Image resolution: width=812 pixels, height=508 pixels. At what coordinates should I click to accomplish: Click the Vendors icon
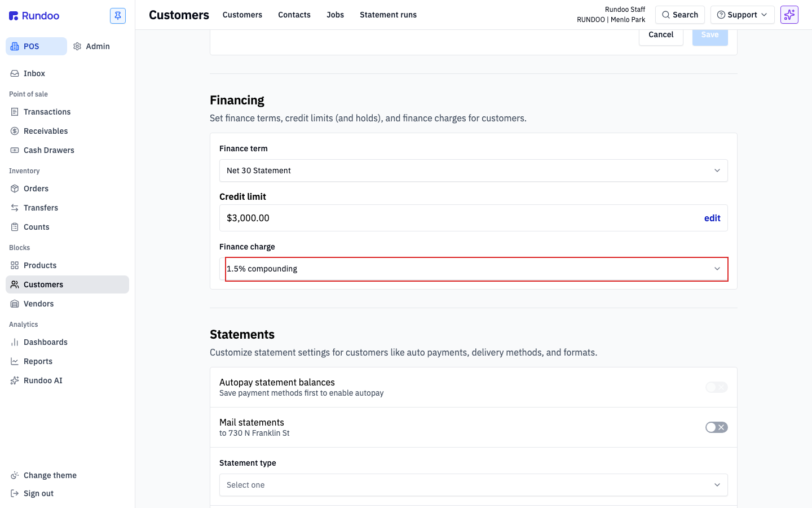[15, 304]
